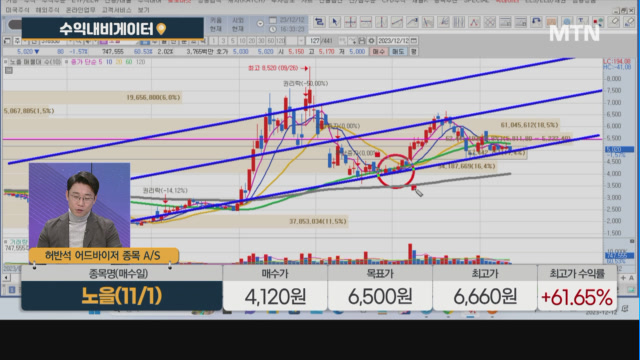Open the 고객서비스 menu

[116, 10]
